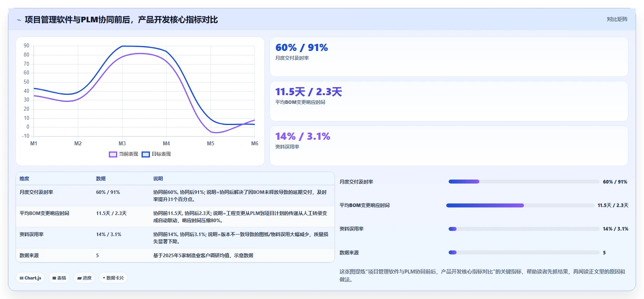
Task: Click the 90 y-axis tick label
Action: point(26,46)
